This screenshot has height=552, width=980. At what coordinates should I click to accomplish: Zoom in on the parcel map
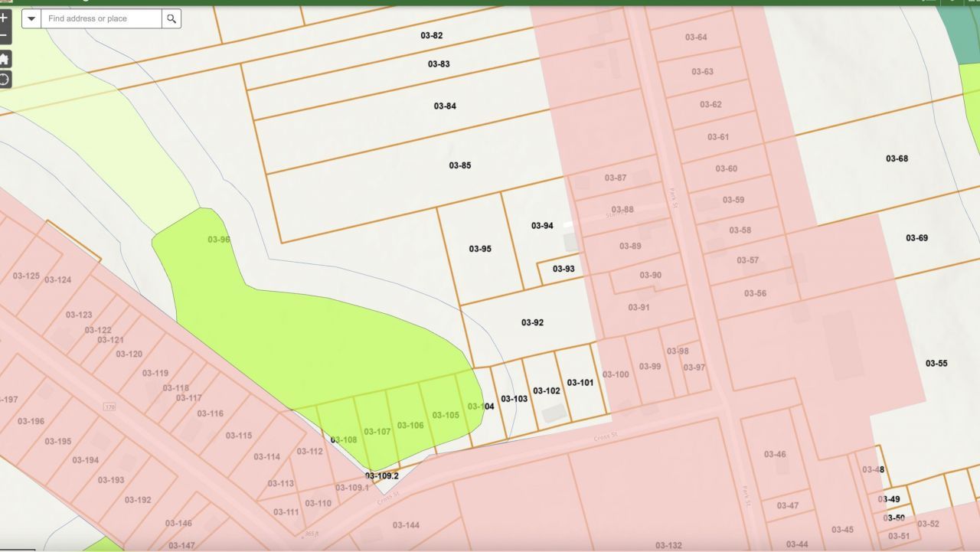(4, 17)
